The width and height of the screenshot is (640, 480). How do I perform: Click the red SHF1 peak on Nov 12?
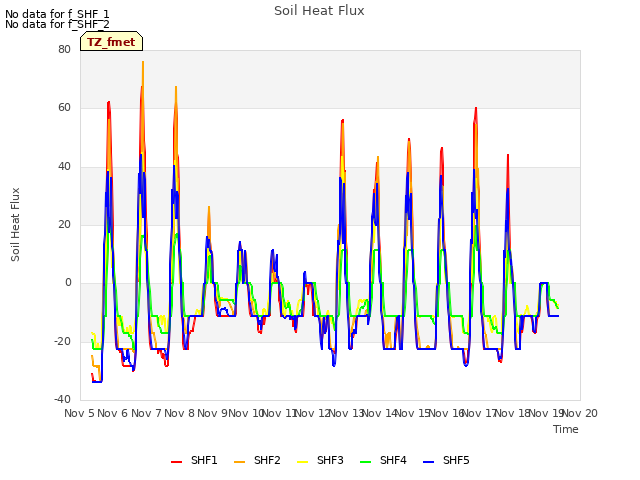pos(342,120)
